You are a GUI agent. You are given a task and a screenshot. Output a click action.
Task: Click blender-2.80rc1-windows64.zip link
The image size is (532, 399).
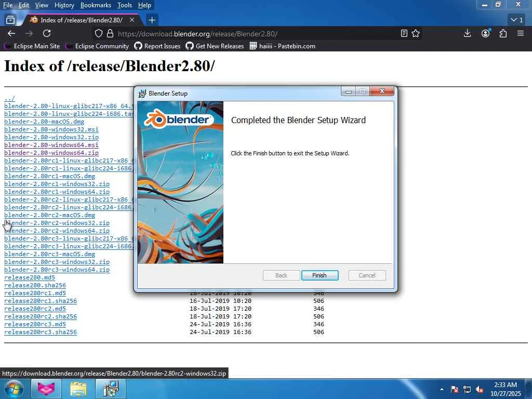pos(57,192)
